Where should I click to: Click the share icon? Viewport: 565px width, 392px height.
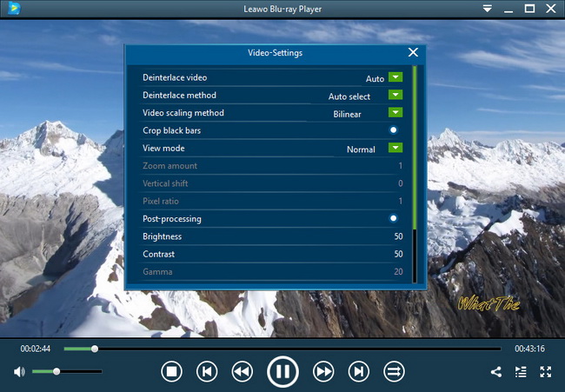pyautogui.click(x=496, y=372)
